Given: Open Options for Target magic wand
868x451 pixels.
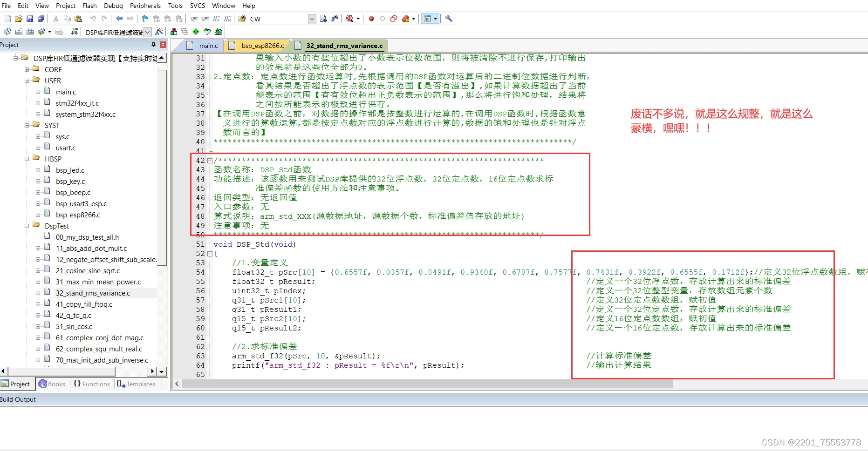Looking at the screenshot, I should click(x=159, y=32).
